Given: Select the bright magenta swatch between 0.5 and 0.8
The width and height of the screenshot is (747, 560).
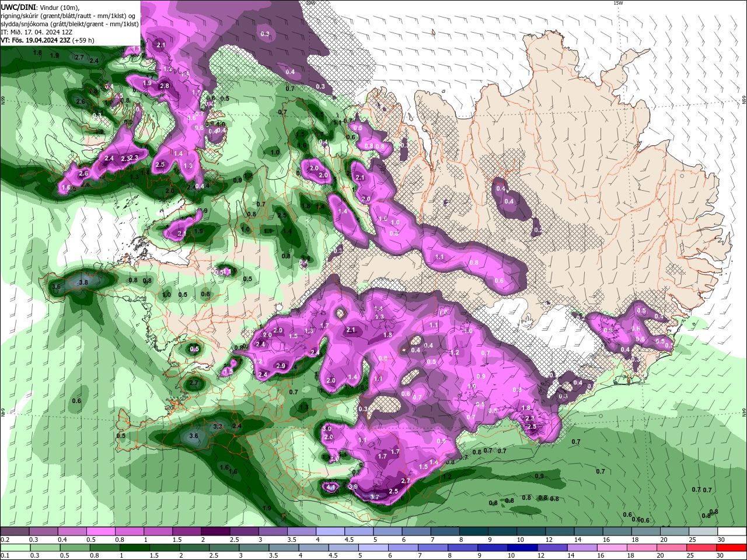Looking at the screenshot, I should coord(101,532).
